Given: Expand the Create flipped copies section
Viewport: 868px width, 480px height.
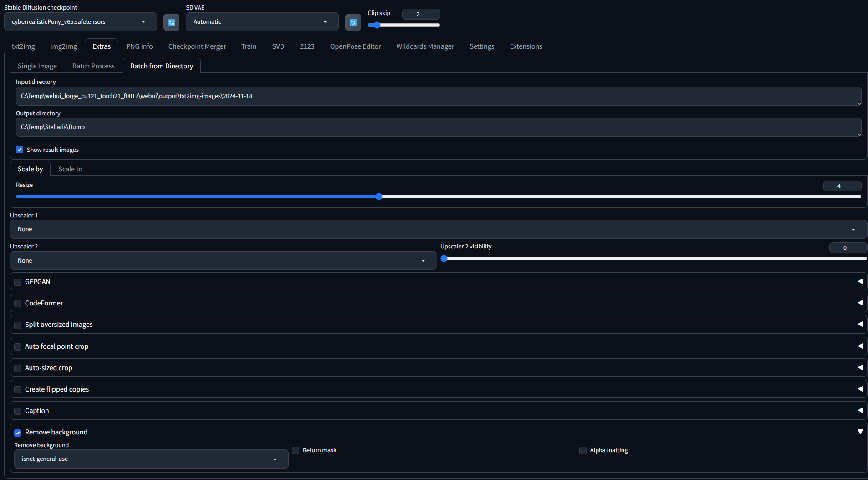Looking at the screenshot, I should pos(860,389).
